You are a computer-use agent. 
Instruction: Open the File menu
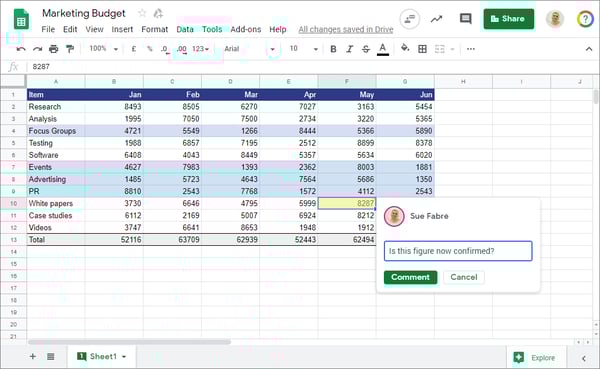click(48, 29)
